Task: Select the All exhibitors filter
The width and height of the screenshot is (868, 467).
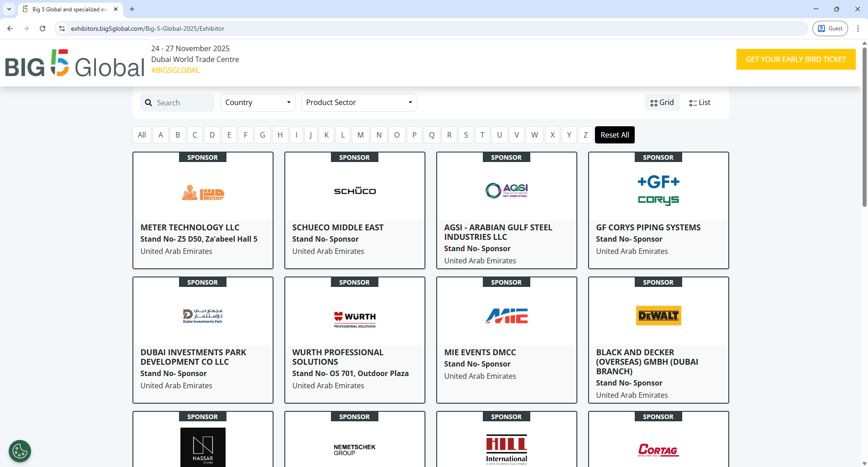Action: pos(142,134)
